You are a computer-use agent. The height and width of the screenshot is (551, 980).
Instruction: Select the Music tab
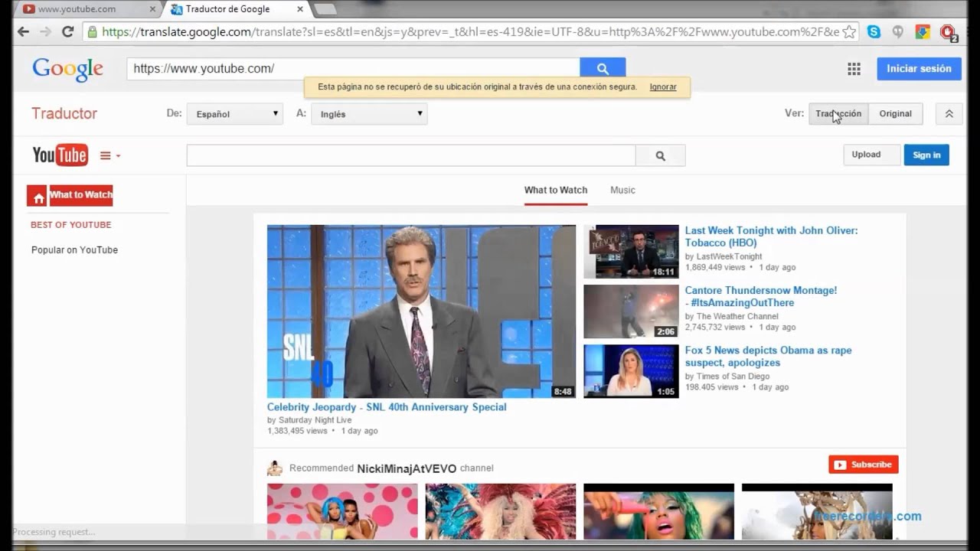click(x=622, y=190)
